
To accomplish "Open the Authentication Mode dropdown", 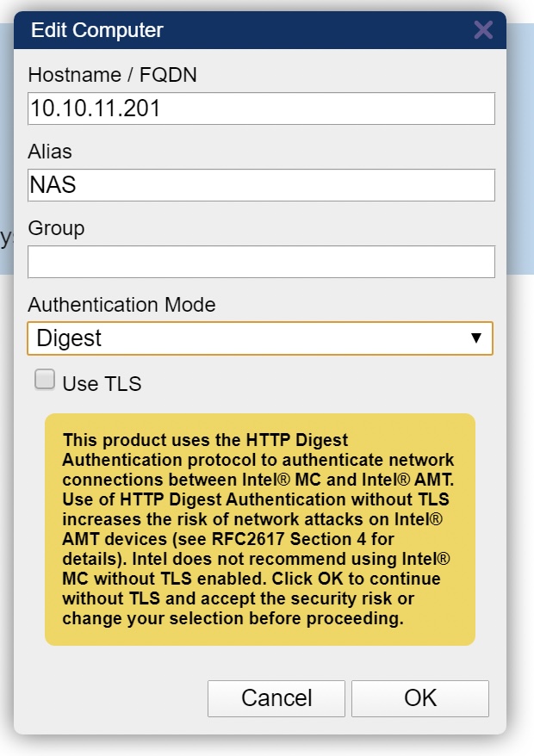I will click(x=260, y=338).
